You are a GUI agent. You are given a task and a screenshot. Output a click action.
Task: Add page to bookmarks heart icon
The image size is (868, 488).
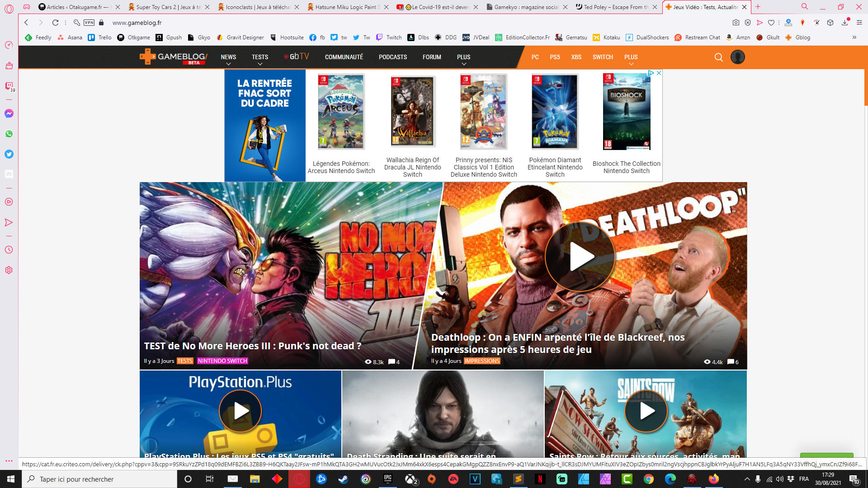(771, 23)
